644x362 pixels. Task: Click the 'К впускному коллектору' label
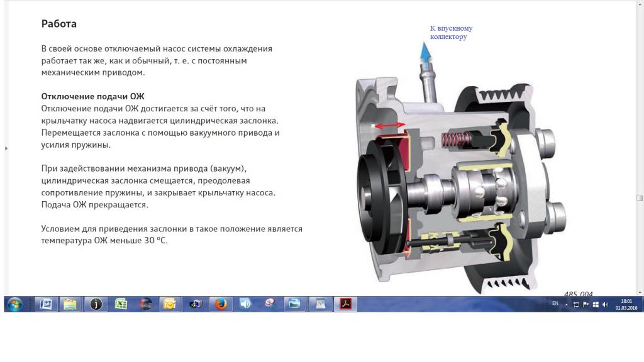pyautogui.click(x=451, y=33)
